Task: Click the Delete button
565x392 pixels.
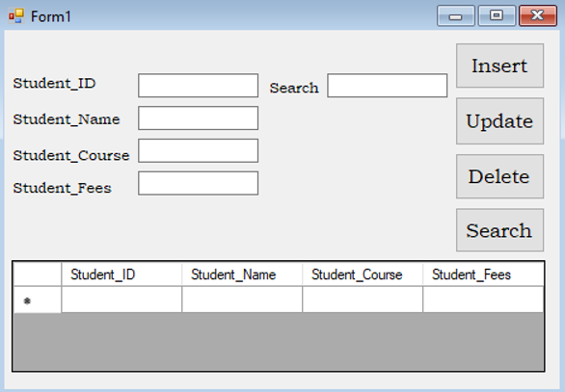Action: [499, 176]
